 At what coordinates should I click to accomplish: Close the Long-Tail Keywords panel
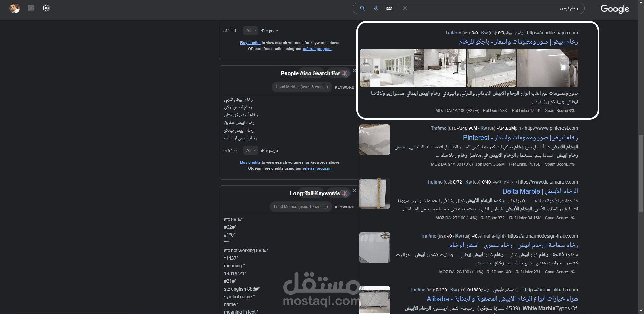click(354, 191)
